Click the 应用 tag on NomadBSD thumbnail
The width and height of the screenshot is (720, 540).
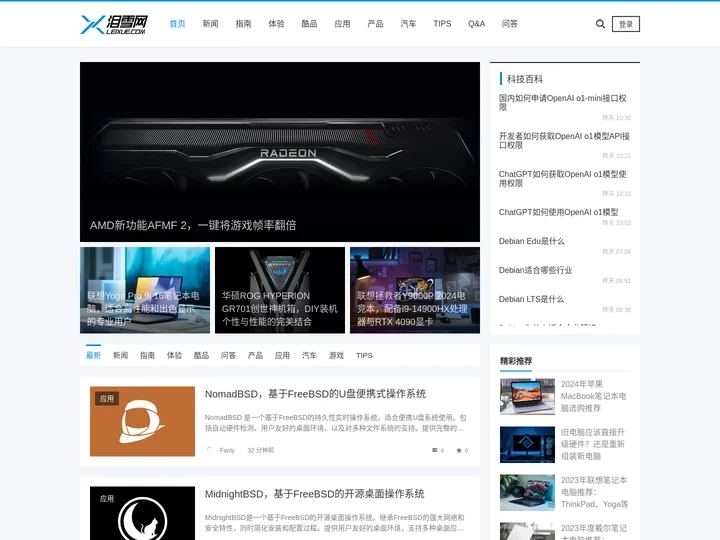107,399
